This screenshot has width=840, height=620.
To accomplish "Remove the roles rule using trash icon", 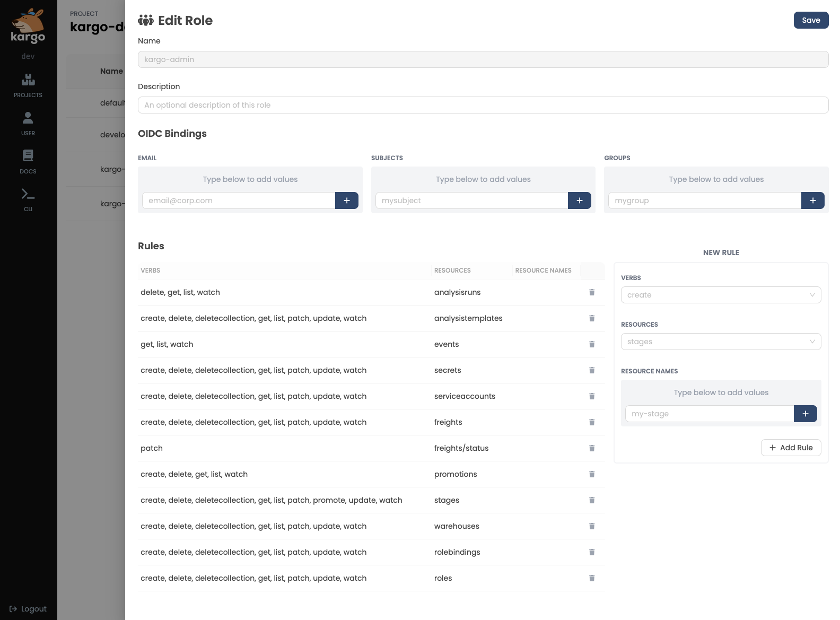I will [592, 578].
